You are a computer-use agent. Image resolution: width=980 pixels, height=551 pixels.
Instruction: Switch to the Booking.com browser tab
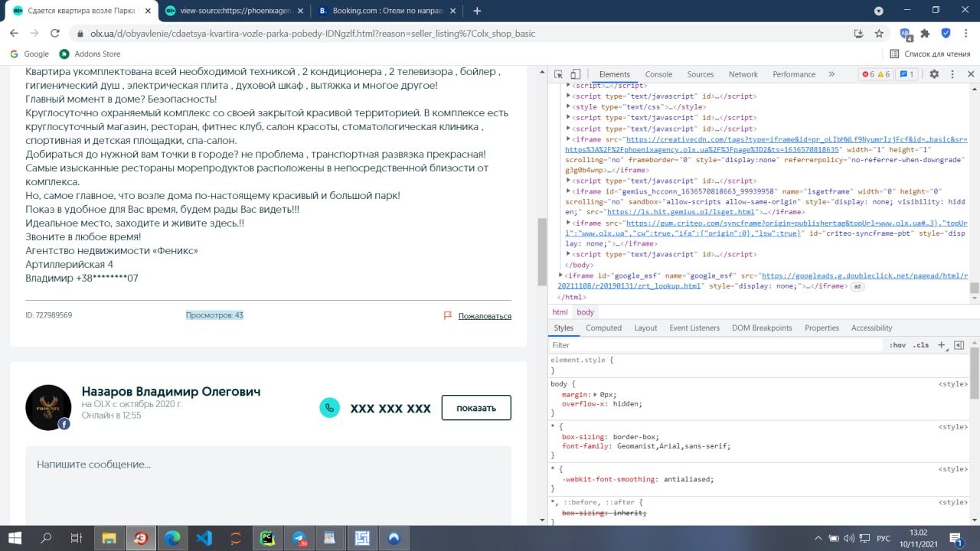[x=387, y=11]
